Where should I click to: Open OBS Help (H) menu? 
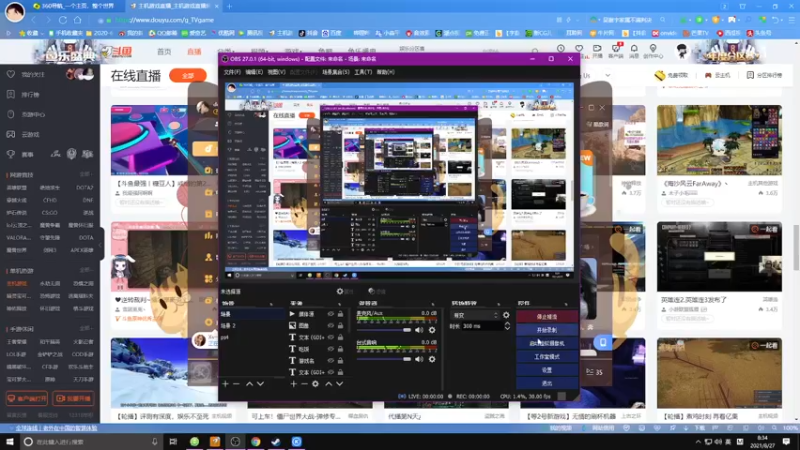[x=386, y=72]
